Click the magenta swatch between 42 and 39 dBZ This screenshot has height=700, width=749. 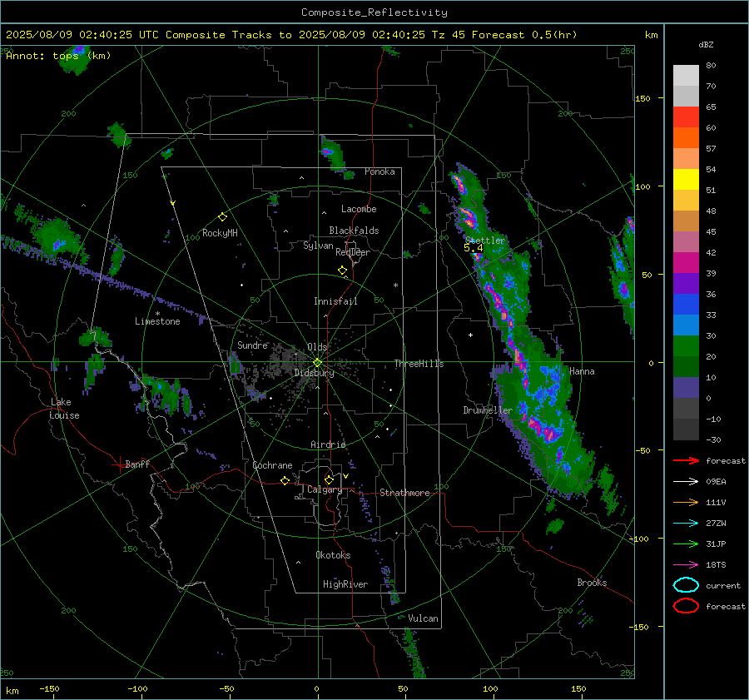686,263
